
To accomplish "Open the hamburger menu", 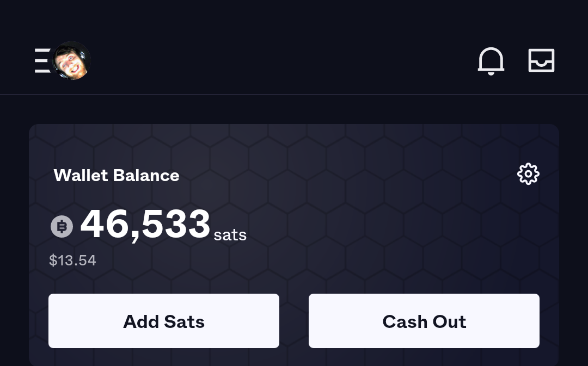I will point(42,60).
